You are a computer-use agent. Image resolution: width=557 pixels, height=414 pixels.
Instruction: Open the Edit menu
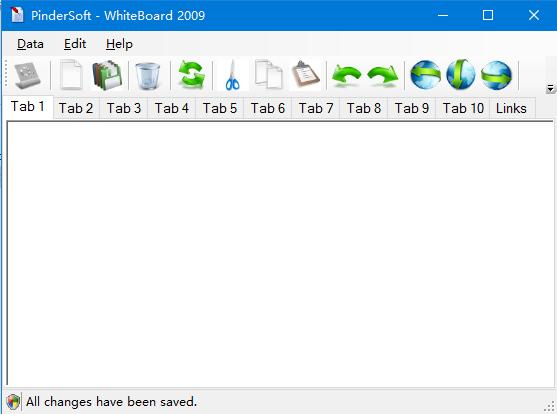75,44
